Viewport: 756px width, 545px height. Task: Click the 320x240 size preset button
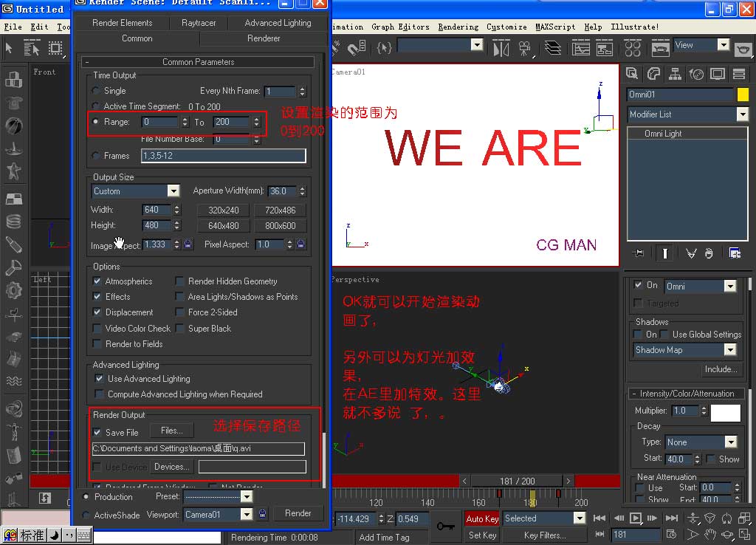[223, 210]
